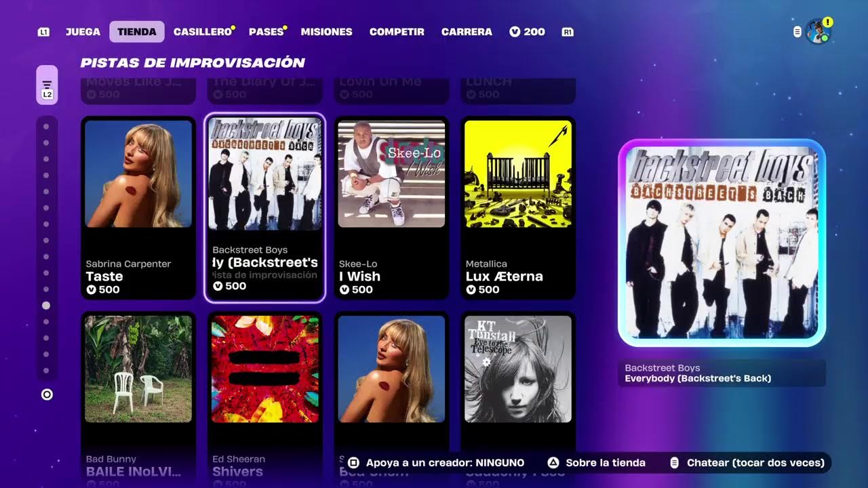Image resolution: width=868 pixels, height=488 pixels.
Task: Select the Metallica Lux Æterna track card
Action: (x=518, y=208)
